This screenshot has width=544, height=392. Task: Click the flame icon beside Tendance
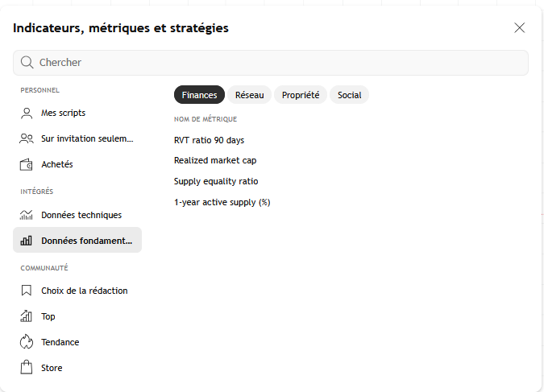click(27, 342)
